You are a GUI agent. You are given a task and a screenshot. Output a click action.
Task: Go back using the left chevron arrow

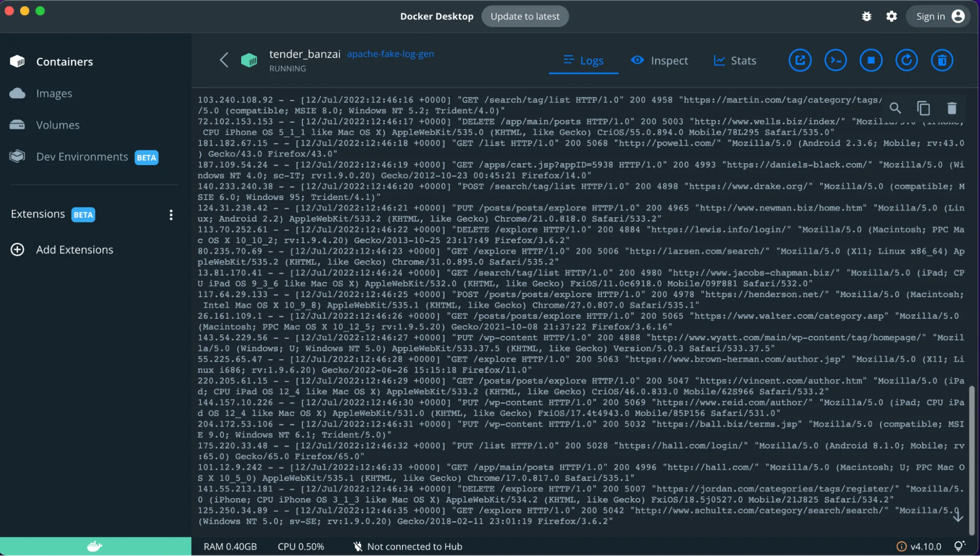tap(224, 60)
